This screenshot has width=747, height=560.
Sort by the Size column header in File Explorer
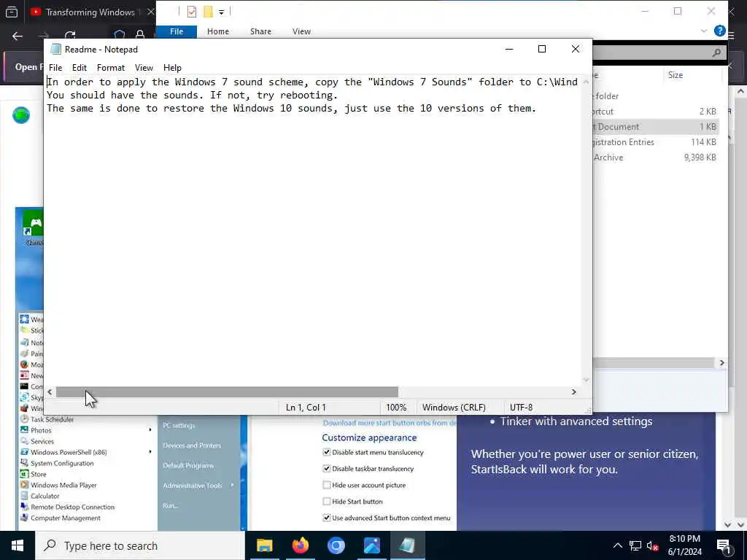(x=675, y=75)
